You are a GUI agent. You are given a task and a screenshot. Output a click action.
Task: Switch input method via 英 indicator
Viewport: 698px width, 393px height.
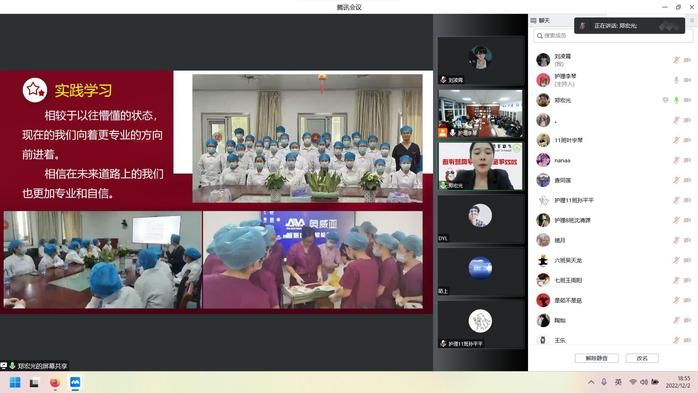(618, 382)
